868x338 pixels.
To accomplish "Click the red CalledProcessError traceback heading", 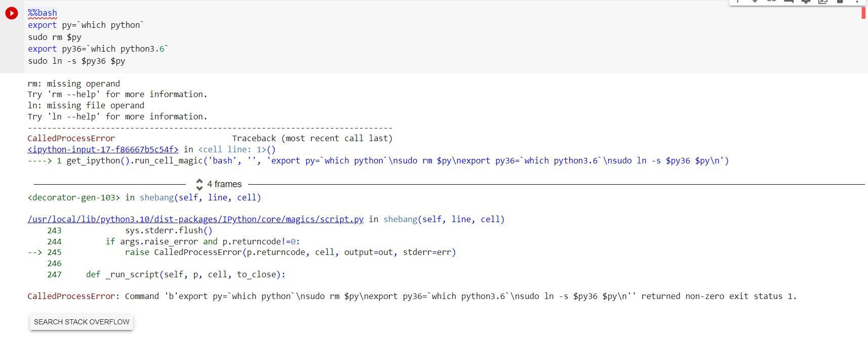I will pyautogui.click(x=71, y=138).
